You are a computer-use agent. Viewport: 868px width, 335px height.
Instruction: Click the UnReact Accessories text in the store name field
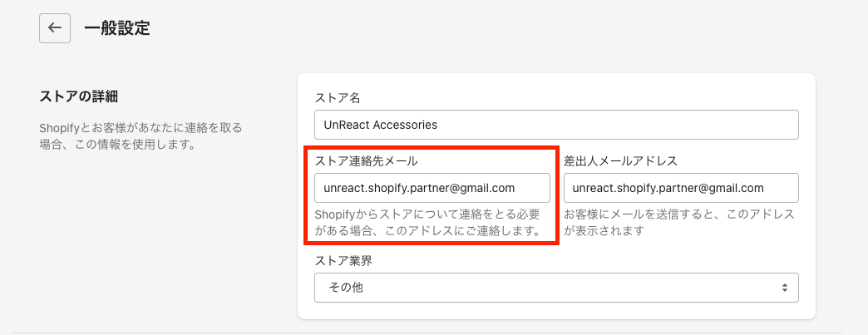pos(381,125)
